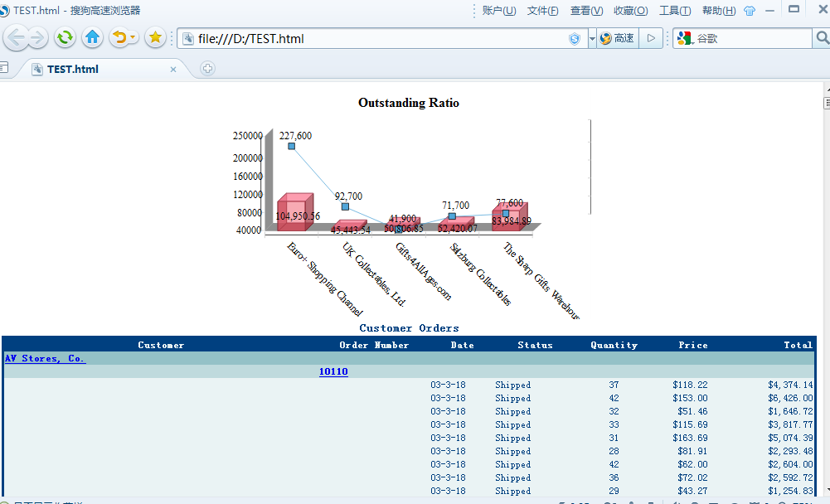Click the magnifier search icon
Screen dimensions: 830x504
[822, 38]
